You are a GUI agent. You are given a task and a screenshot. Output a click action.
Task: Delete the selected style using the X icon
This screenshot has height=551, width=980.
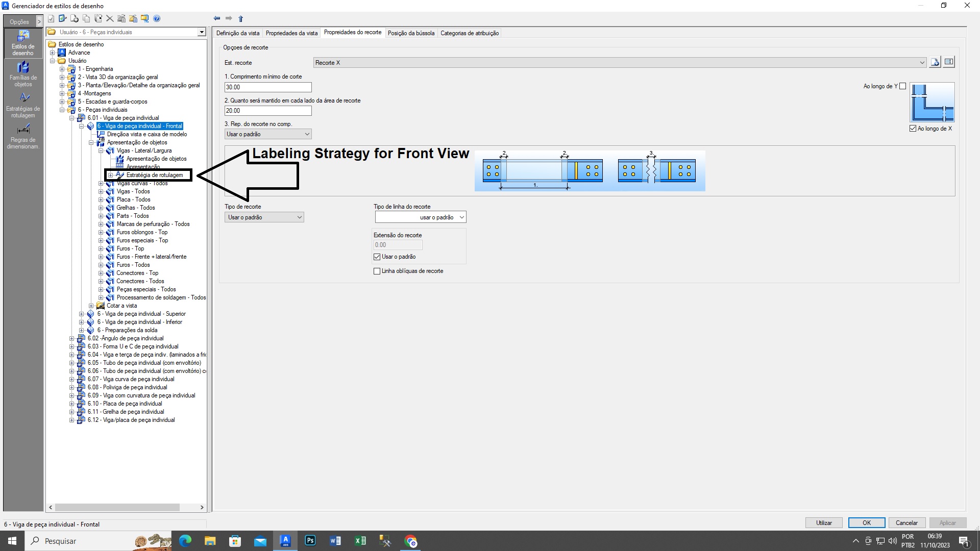(110, 18)
